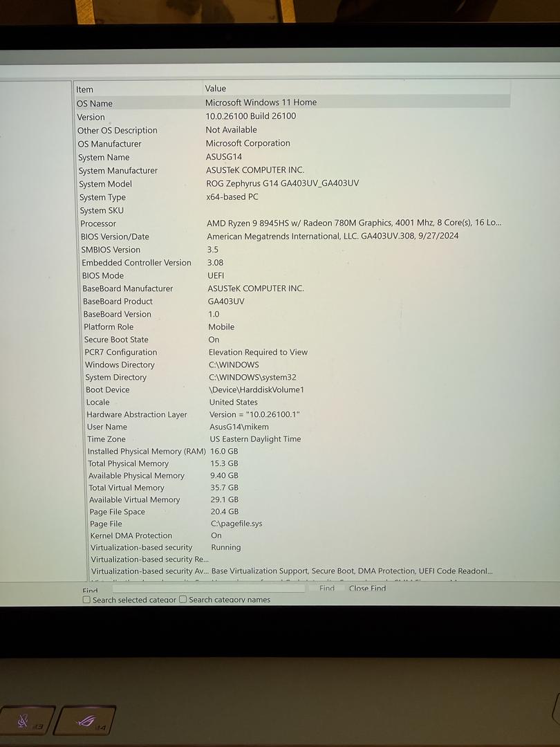
Task: Click 'AsusG14\mikem' user name value
Action: [x=239, y=426]
